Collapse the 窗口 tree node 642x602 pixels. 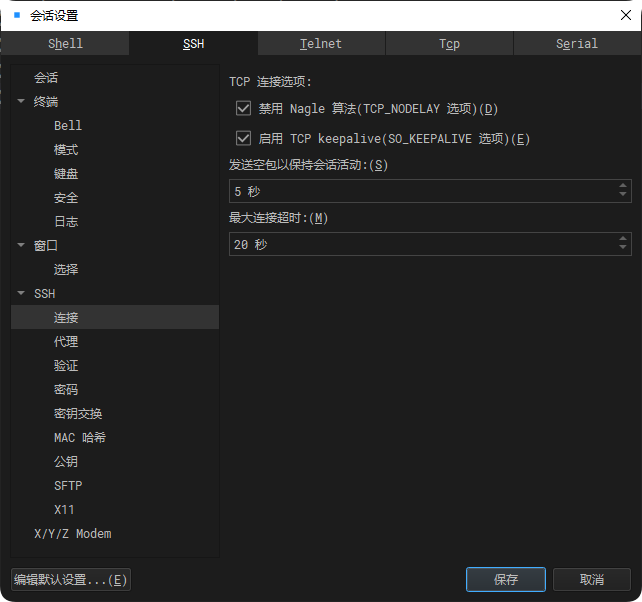click(x=22, y=245)
